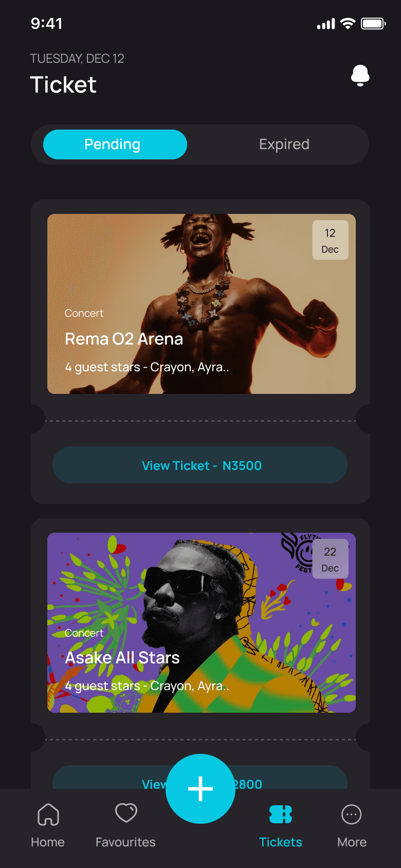The image size is (401, 868).
Task: Tap the 12 Dec date badge
Action: pyautogui.click(x=330, y=240)
